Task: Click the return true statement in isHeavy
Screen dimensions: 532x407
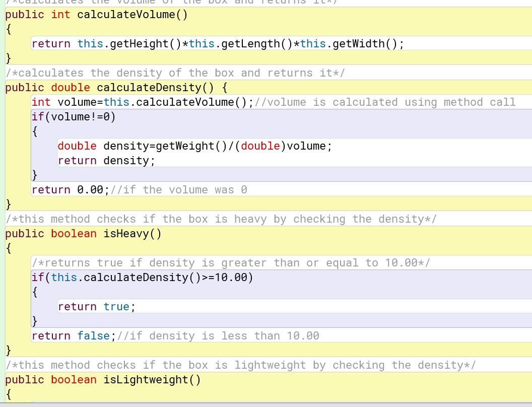Action: click(96, 306)
